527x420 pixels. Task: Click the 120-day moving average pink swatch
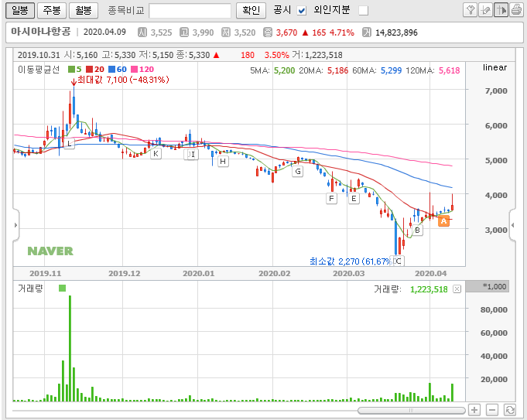pyautogui.click(x=135, y=69)
